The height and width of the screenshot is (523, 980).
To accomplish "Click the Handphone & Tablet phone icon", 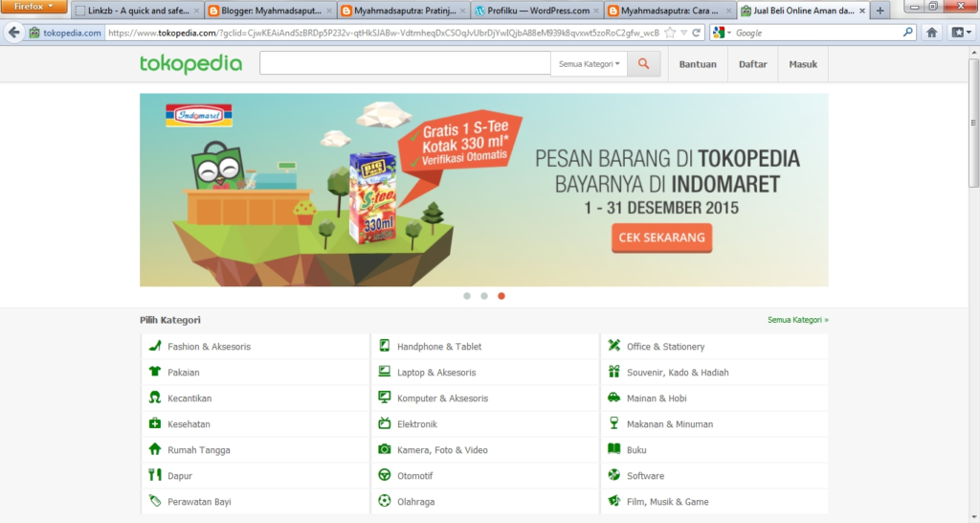I will (385, 346).
